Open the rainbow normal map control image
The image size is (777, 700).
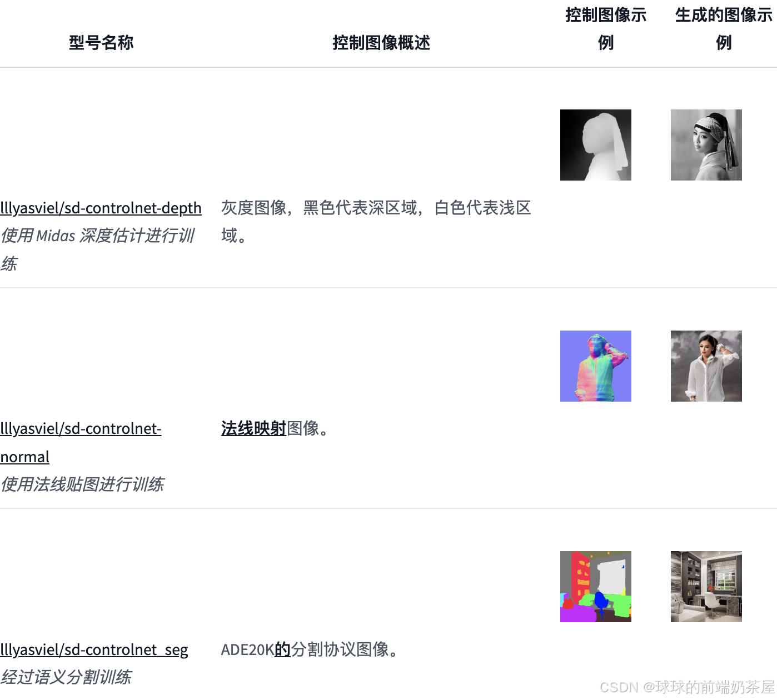596,366
